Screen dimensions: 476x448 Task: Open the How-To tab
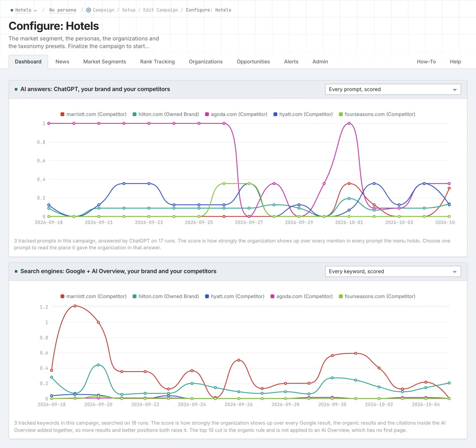pyautogui.click(x=426, y=62)
